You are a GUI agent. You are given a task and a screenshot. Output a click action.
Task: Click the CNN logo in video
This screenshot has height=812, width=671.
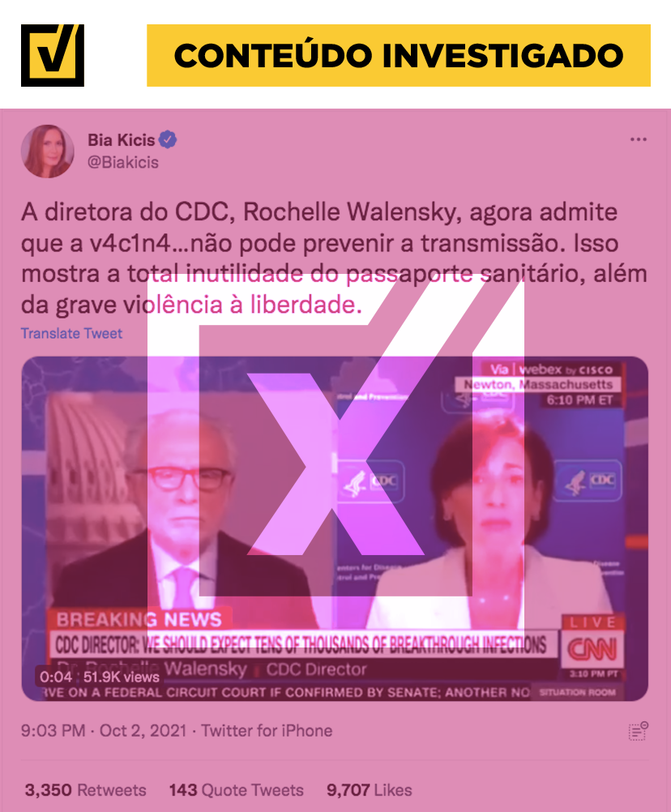pos(592,649)
